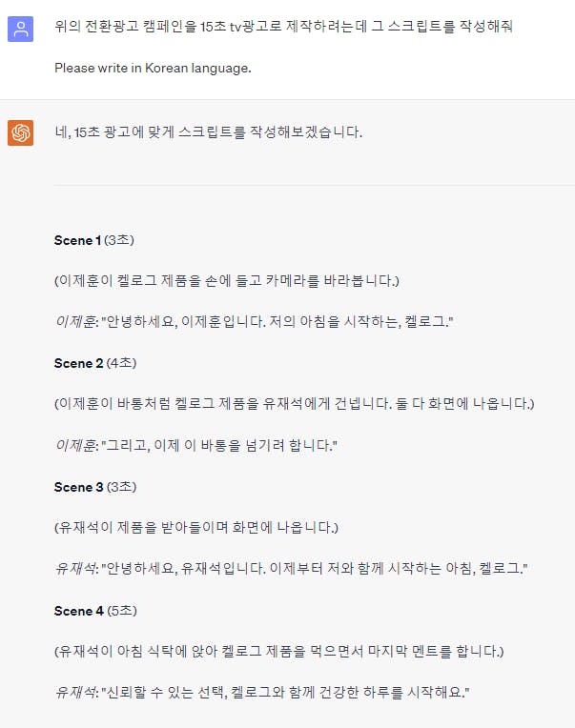Click the ChatGPT logo avatar icon
This screenshot has height=728, width=575.
20,132
